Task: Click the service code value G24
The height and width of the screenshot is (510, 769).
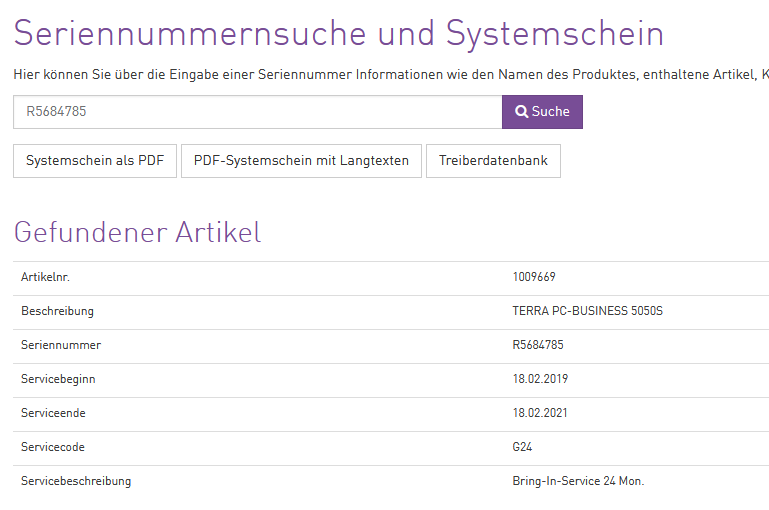Action: tap(522, 447)
